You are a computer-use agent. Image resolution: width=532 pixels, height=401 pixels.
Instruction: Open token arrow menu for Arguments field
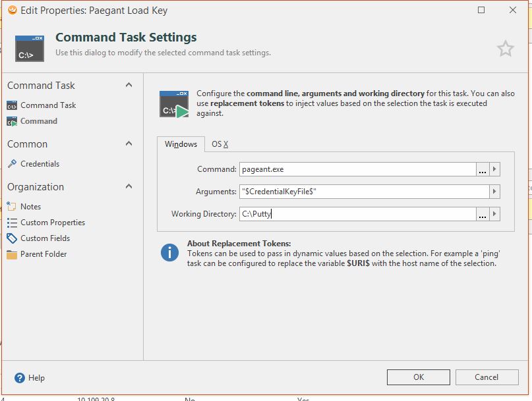click(494, 192)
